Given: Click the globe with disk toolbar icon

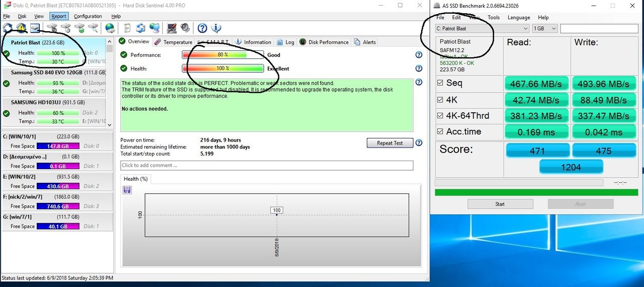Looking at the screenshot, I should (x=110, y=28).
